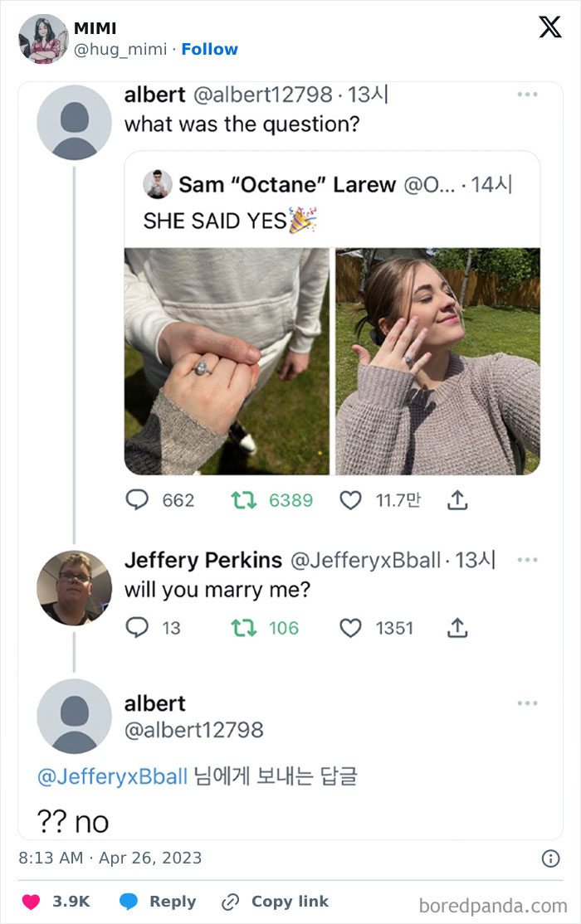Follow the @hug_mimi account
Viewport: 581px width, 924px height.
pos(210,48)
